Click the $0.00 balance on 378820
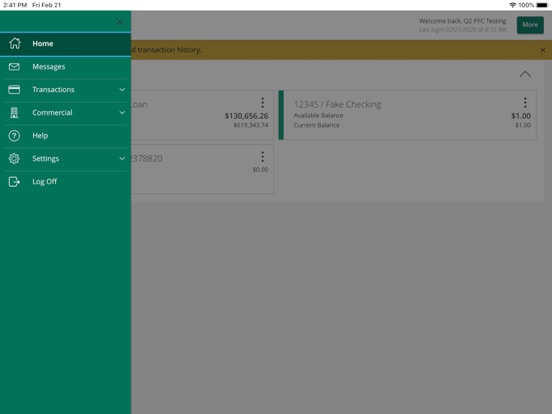 point(261,170)
